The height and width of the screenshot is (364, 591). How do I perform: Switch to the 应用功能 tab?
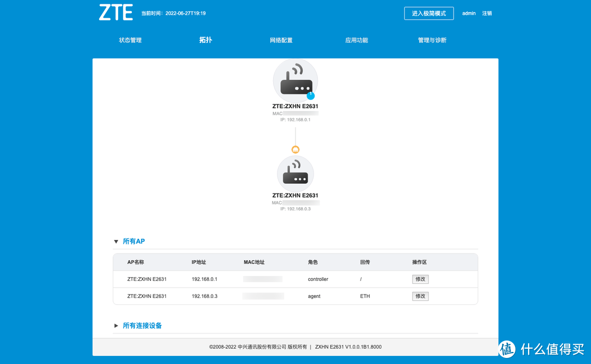pyautogui.click(x=357, y=40)
